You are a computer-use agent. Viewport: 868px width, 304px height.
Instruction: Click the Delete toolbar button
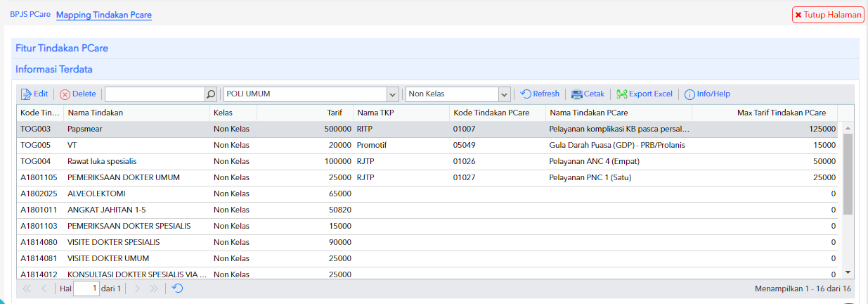78,94
